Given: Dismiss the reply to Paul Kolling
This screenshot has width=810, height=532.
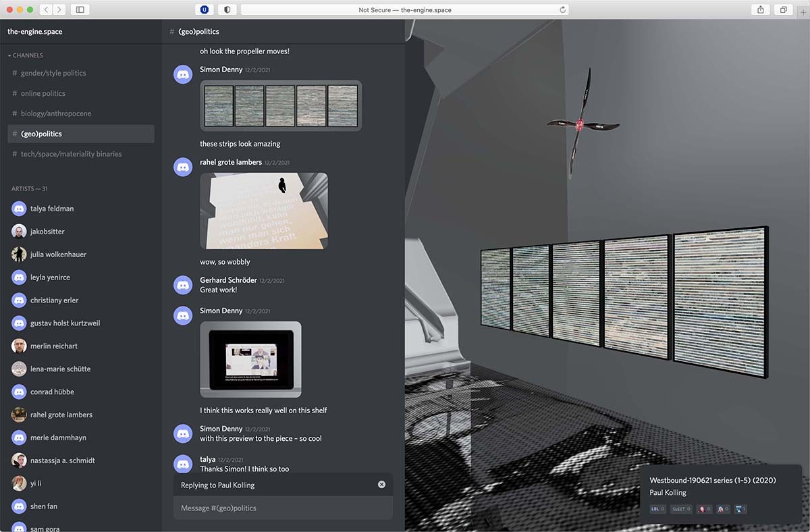Looking at the screenshot, I should click(x=381, y=485).
